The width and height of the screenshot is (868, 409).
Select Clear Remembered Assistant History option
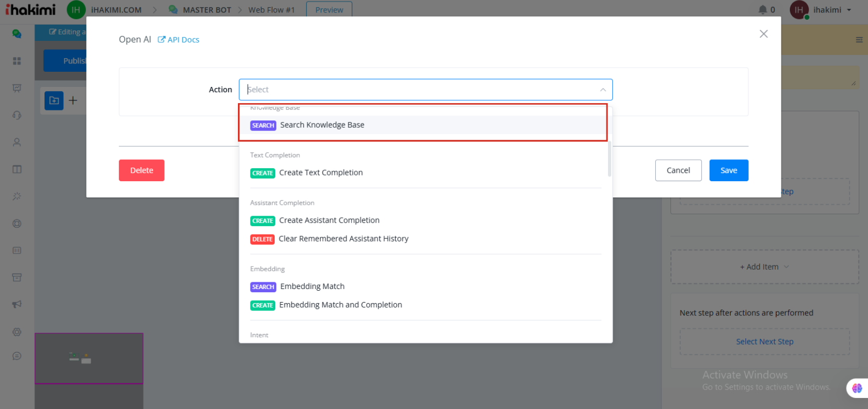tap(343, 239)
